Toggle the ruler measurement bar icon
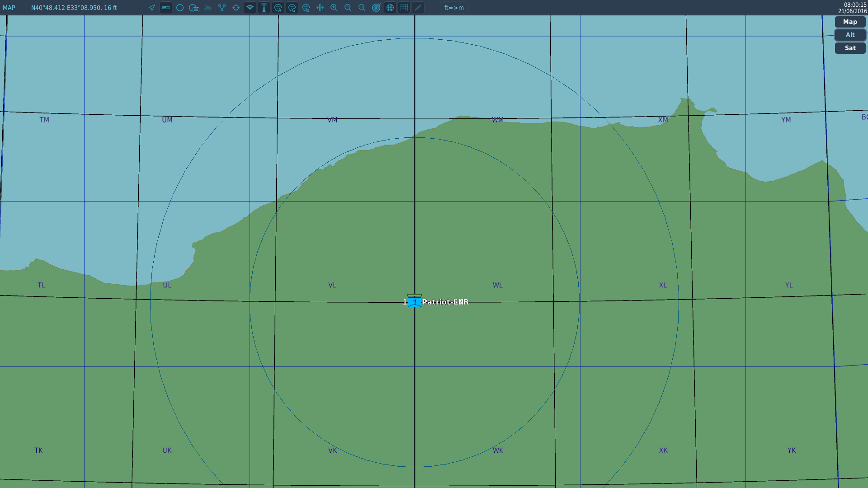This screenshot has width=868, height=488. 166,8
